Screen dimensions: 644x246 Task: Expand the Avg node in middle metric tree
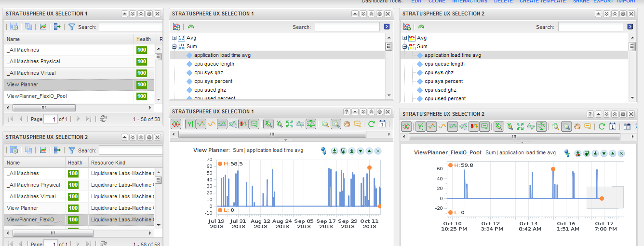click(x=174, y=38)
